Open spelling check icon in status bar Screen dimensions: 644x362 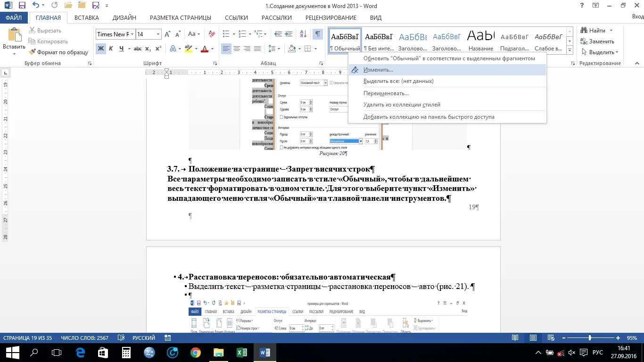[x=121, y=338]
